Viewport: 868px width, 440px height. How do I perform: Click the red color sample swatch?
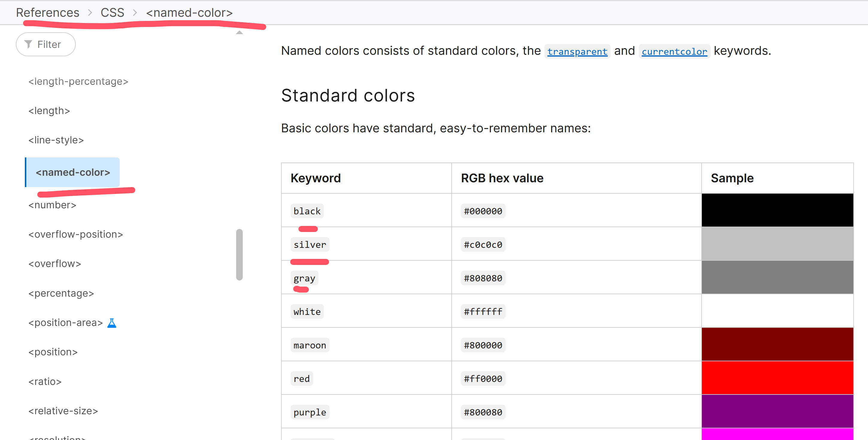(777, 378)
